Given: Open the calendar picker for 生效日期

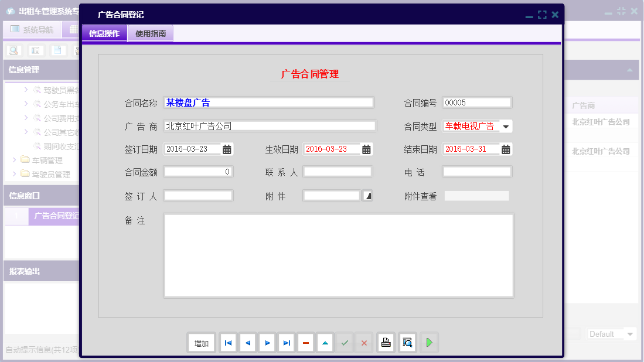Looking at the screenshot, I should coord(366,149).
